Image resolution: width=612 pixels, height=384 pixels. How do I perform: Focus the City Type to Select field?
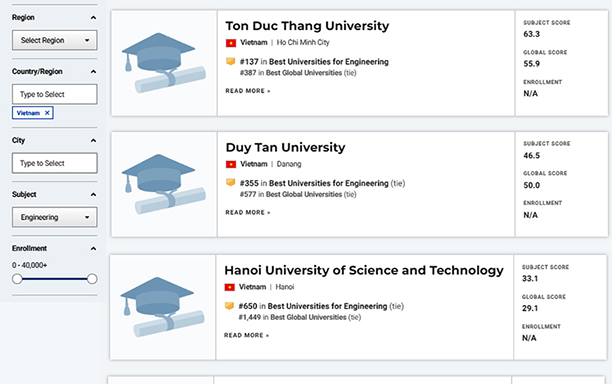(55, 163)
